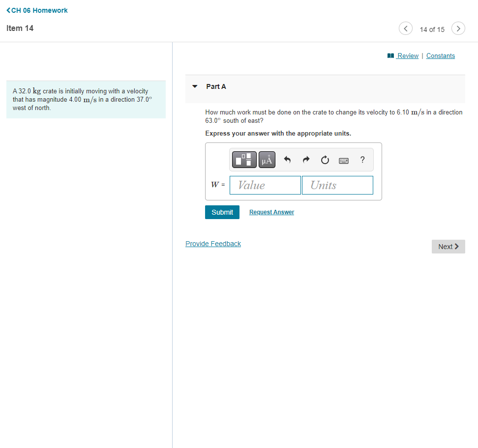Submit the answer

click(222, 212)
